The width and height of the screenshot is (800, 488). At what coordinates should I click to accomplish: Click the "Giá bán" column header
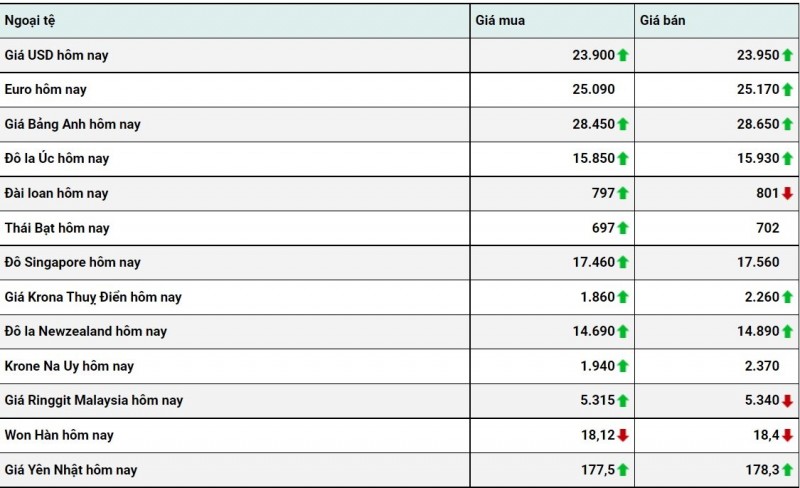[664, 20]
